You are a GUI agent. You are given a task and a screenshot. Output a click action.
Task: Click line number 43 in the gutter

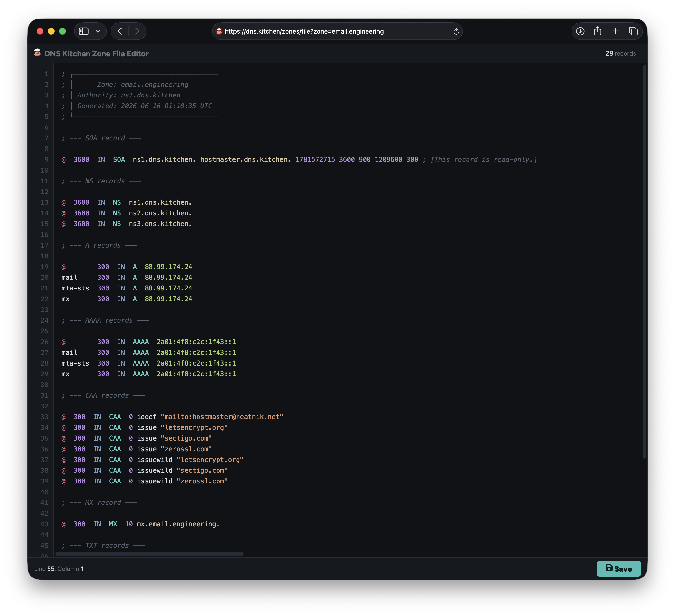(x=44, y=524)
